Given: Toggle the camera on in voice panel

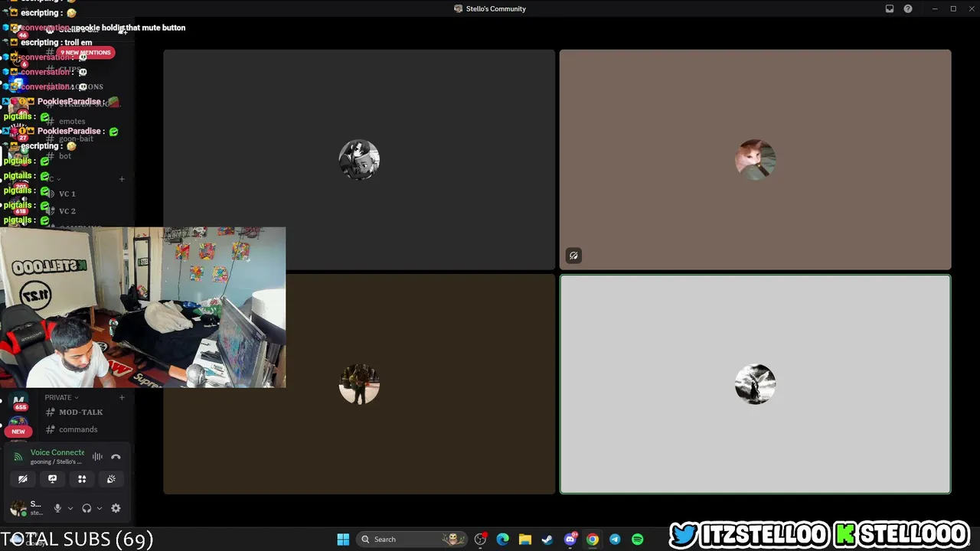Looking at the screenshot, I should click(23, 479).
